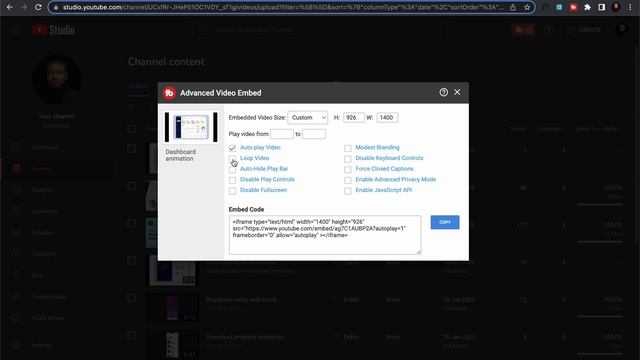Reload the page with refresh icon

[38, 7]
